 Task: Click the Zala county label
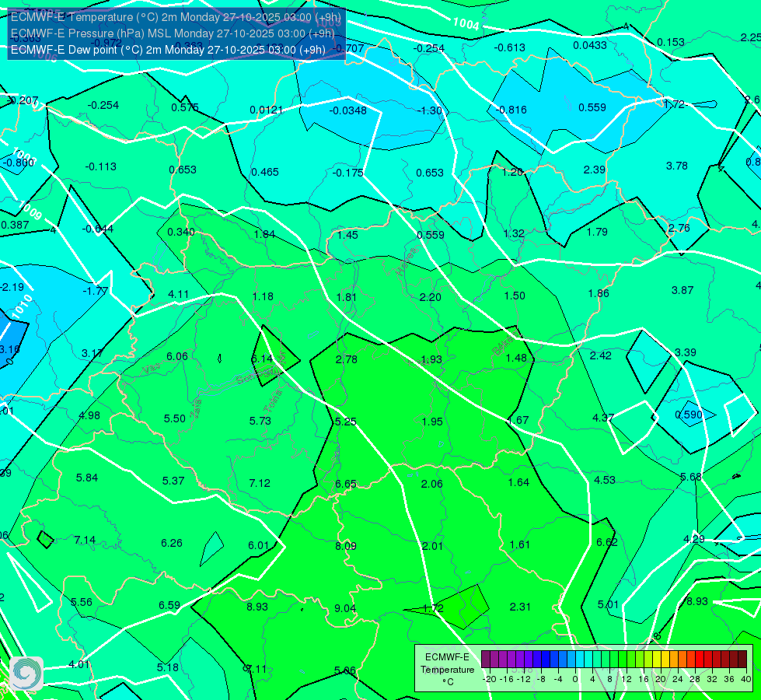pyautogui.click(x=197, y=410)
